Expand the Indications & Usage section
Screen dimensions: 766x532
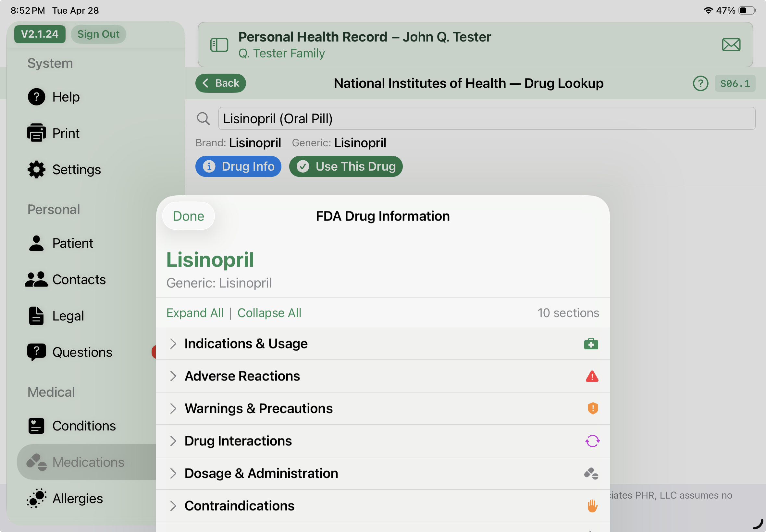[x=383, y=344]
